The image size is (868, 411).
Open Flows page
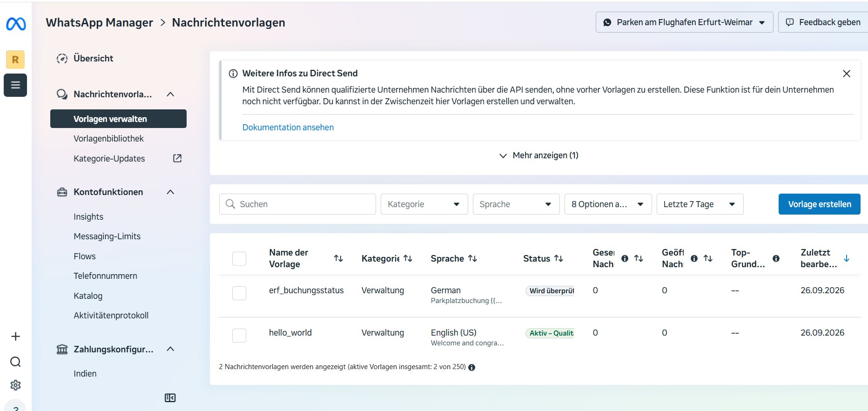tap(85, 256)
